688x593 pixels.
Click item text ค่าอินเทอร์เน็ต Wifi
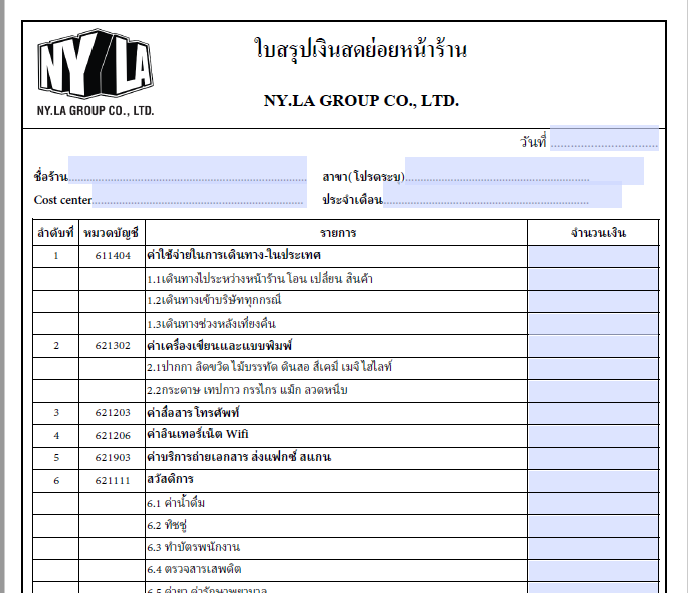(x=197, y=434)
